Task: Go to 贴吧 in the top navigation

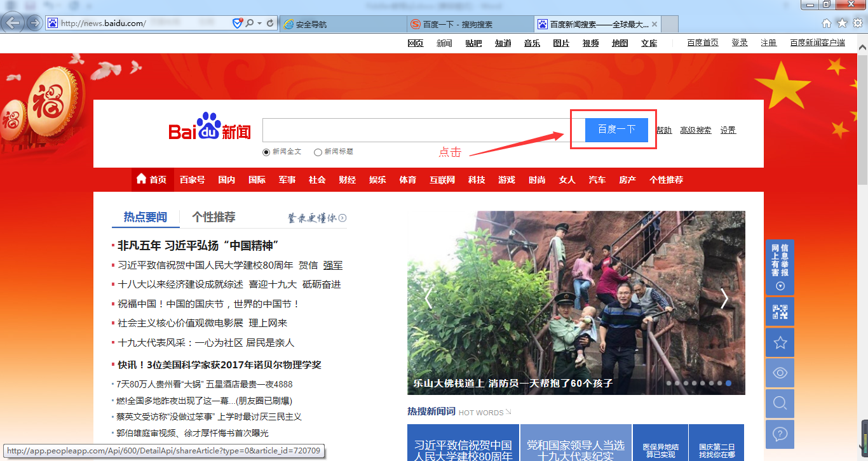Action: pos(473,43)
